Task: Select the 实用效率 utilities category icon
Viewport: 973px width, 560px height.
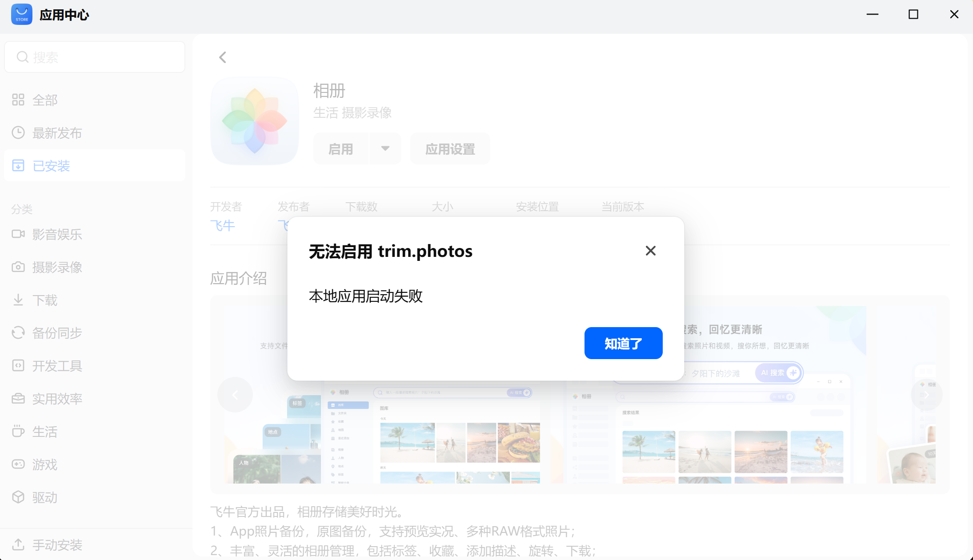Action: tap(18, 398)
